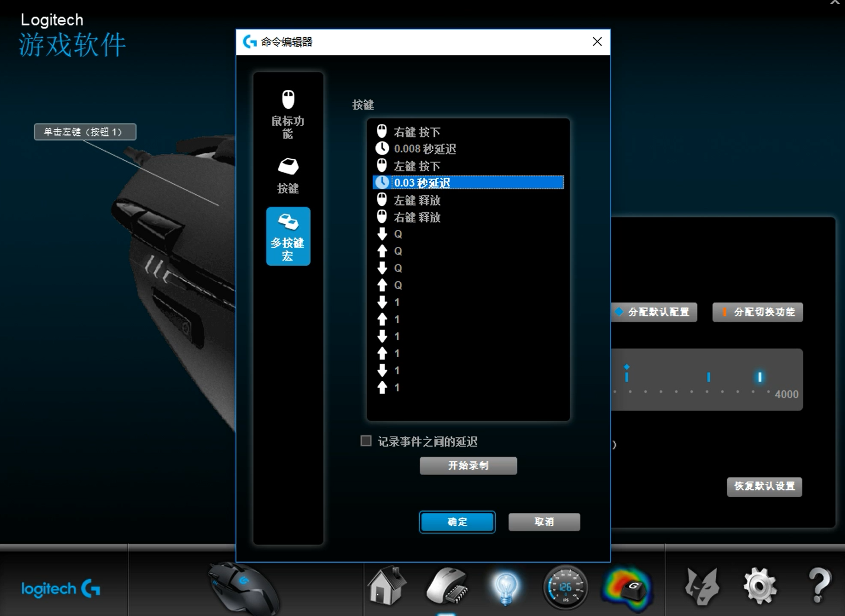Open the help question mark icon
The height and width of the screenshot is (616, 845).
tap(820, 586)
